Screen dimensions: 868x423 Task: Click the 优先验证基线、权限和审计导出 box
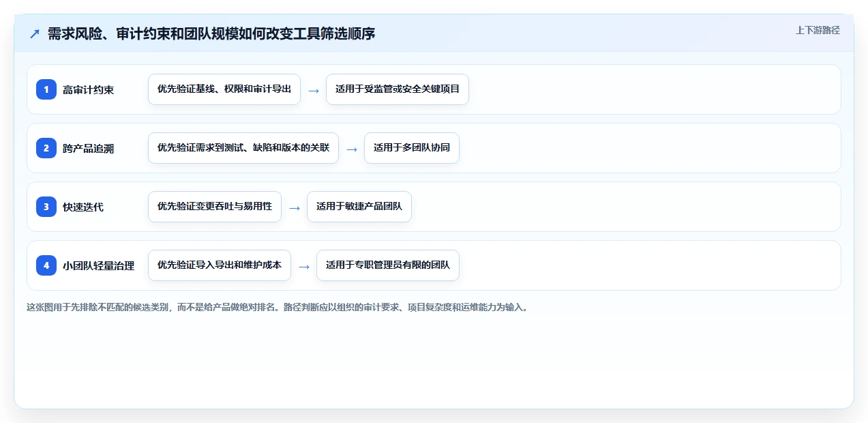224,89
